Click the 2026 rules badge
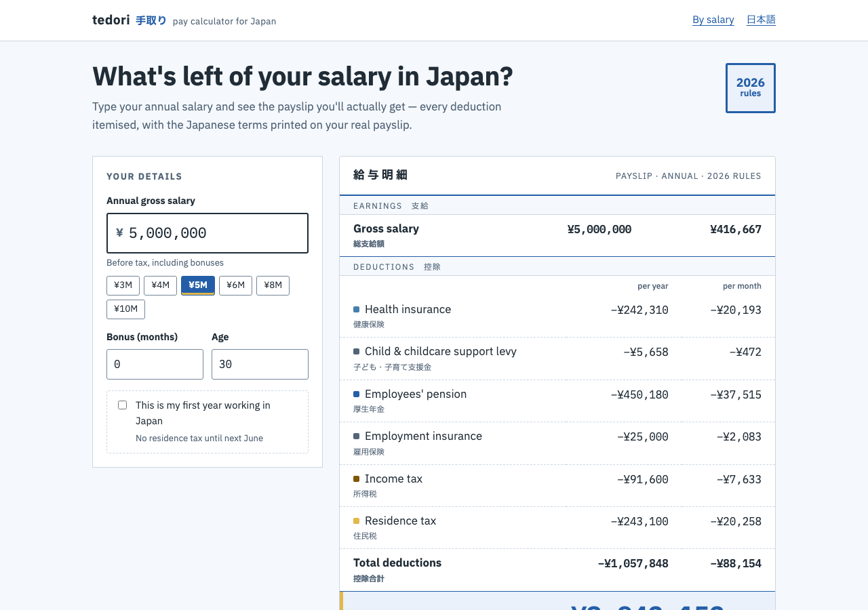Image resolution: width=868 pixels, height=610 pixels. [751, 88]
